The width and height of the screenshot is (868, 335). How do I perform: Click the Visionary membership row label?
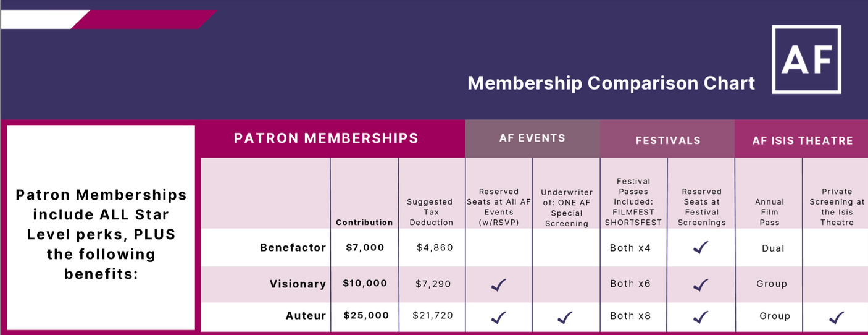point(298,284)
